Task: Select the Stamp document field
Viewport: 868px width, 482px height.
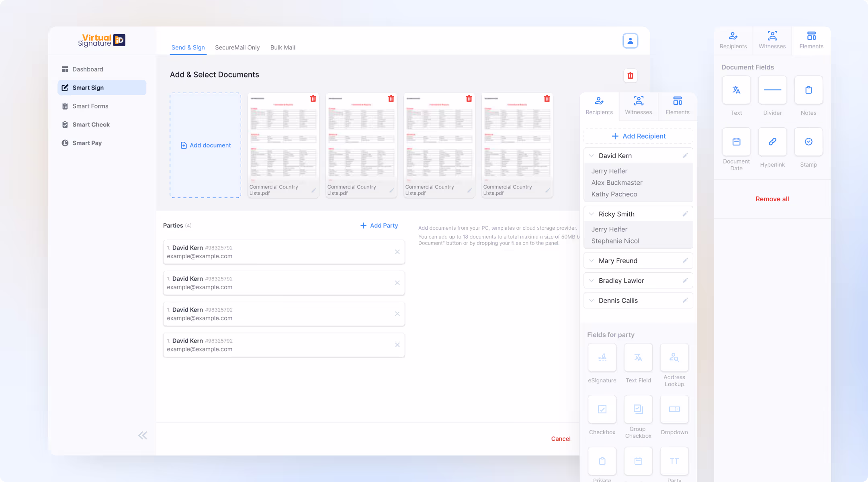Action: [808, 142]
